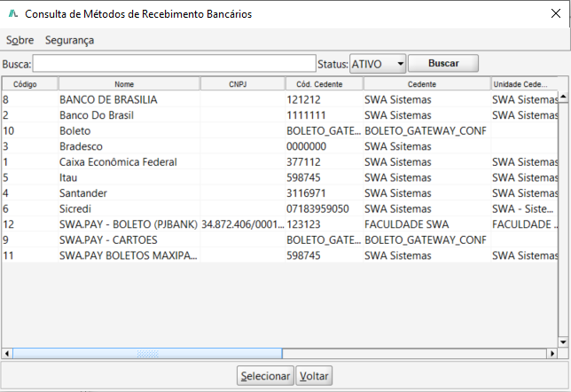Click cedente code 123123
The height and width of the screenshot is (392, 571).
[x=303, y=224]
